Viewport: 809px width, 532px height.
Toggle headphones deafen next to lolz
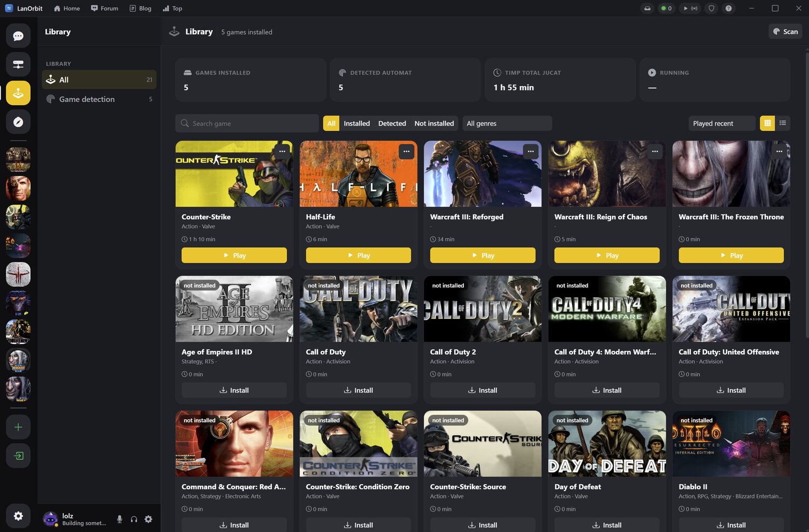tap(134, 519)
